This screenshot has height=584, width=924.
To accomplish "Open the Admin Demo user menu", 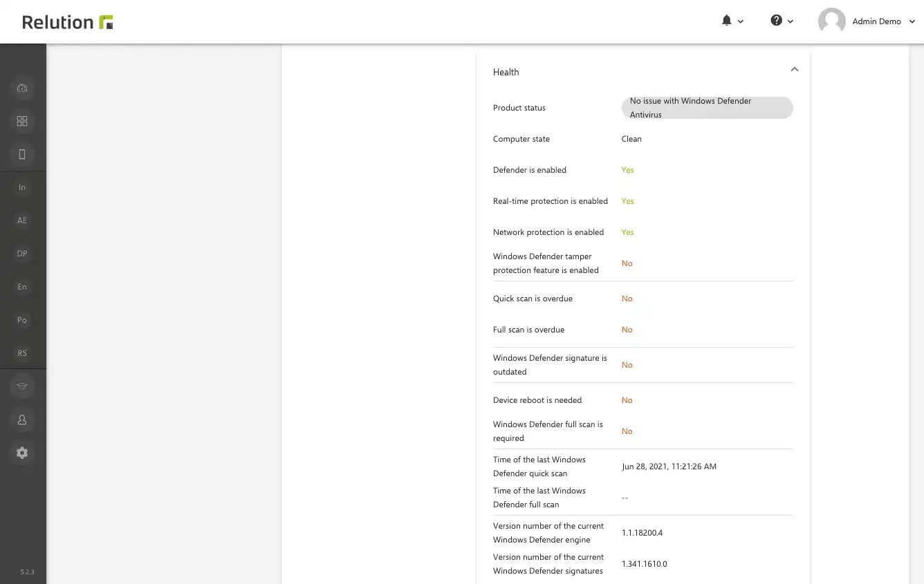I will pyautogui.click(x=883, y=21).
